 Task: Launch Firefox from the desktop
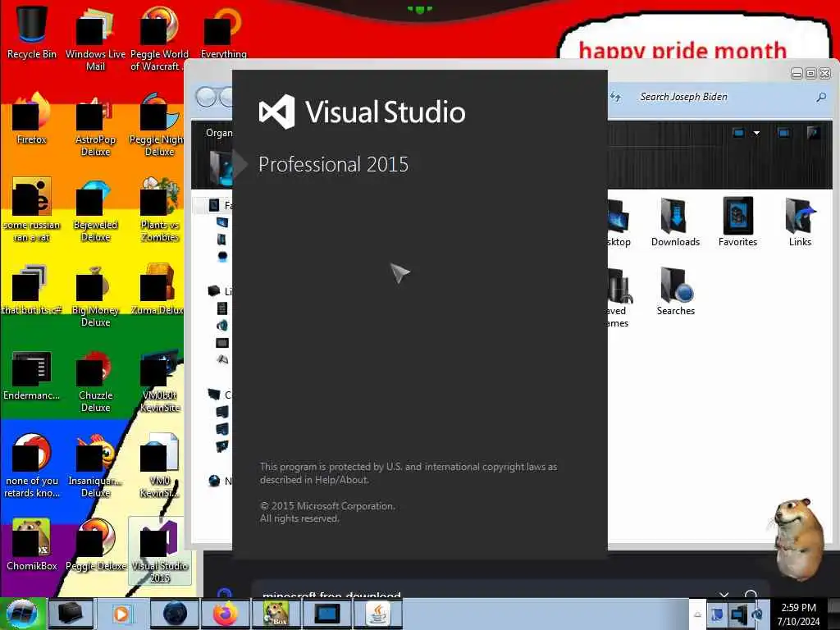click(32, 119)
